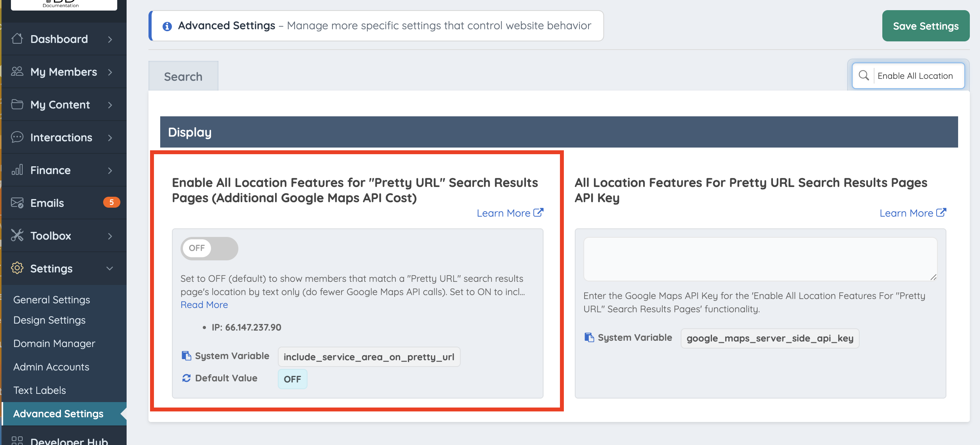
Task: Click the Default Value refresh icon
Action: tap(186, 378)
